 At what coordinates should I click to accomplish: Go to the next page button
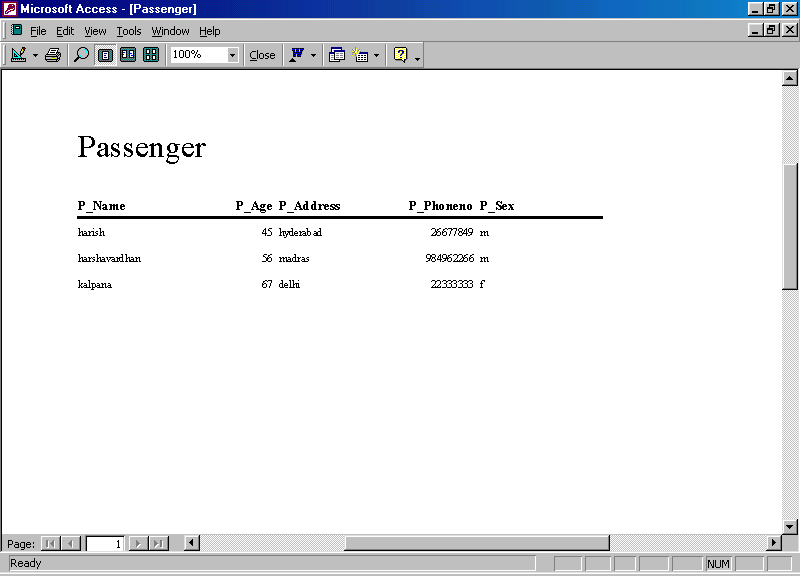[x=138, y=543]
